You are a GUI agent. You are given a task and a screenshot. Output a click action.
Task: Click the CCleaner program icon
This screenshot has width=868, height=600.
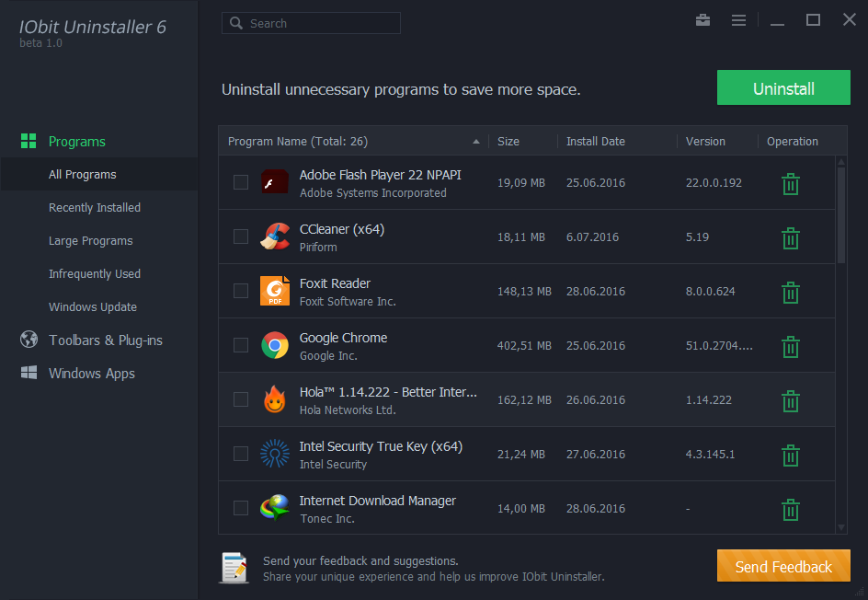[275, 236]
